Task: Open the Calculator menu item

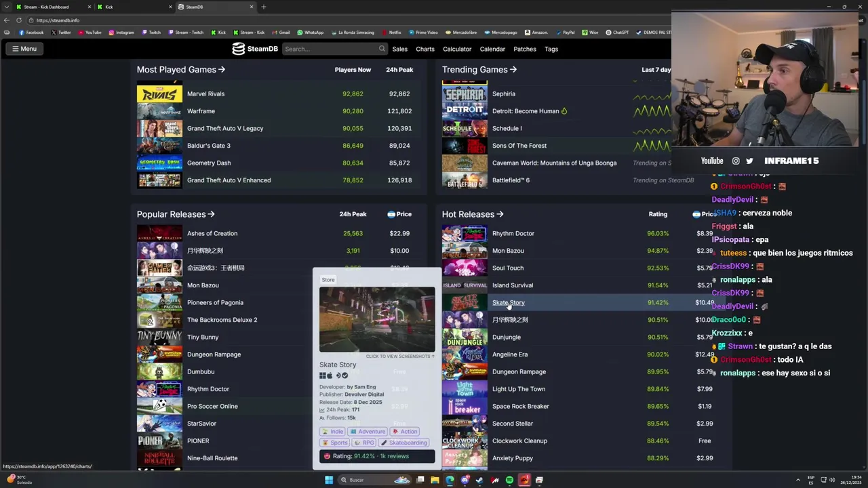Action: 457,49
